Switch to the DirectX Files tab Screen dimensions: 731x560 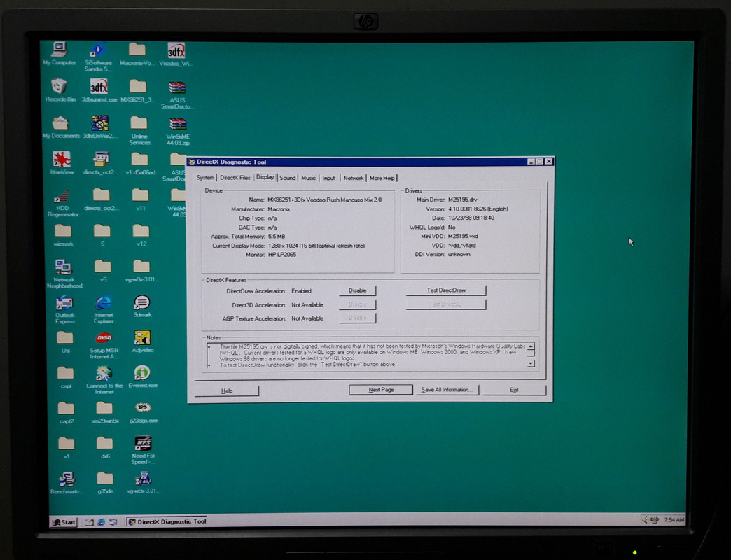tap(235, 178)
